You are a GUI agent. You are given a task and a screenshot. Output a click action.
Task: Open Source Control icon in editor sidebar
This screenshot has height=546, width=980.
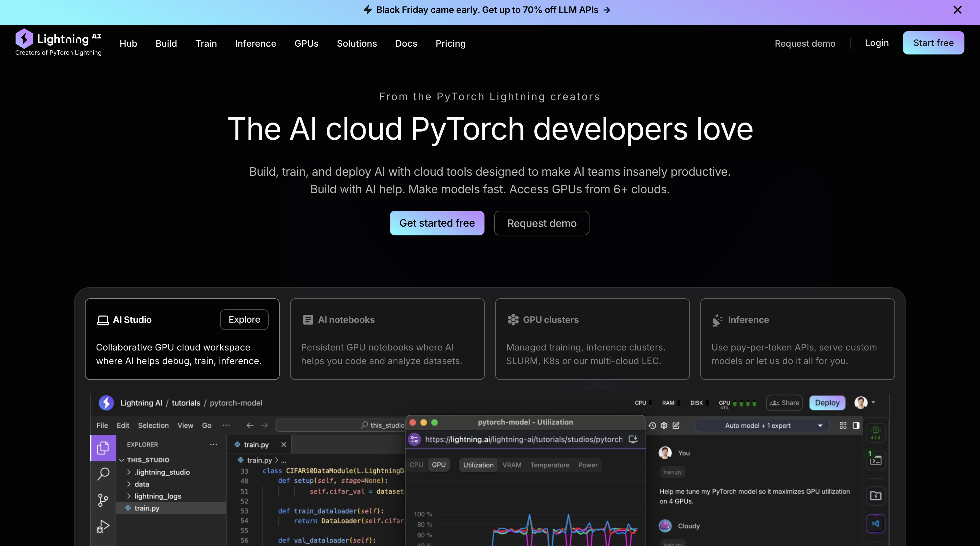(103, 500)
